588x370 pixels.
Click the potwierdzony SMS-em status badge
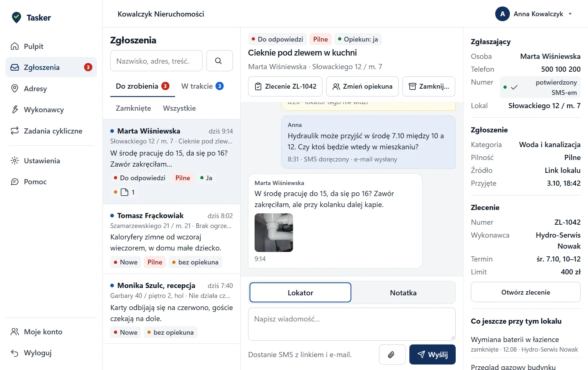click(540, 88)
